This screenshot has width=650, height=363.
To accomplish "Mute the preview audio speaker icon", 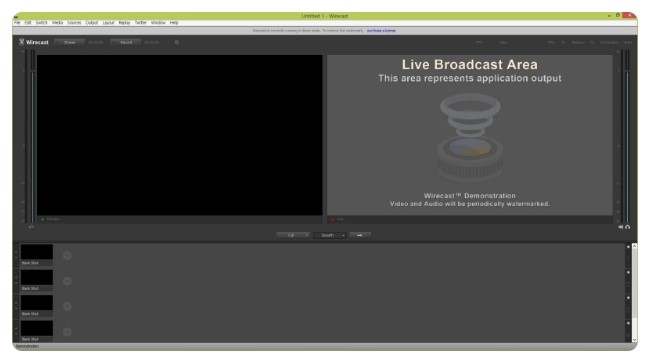I will pyautogui.click(x=31, y=227).
